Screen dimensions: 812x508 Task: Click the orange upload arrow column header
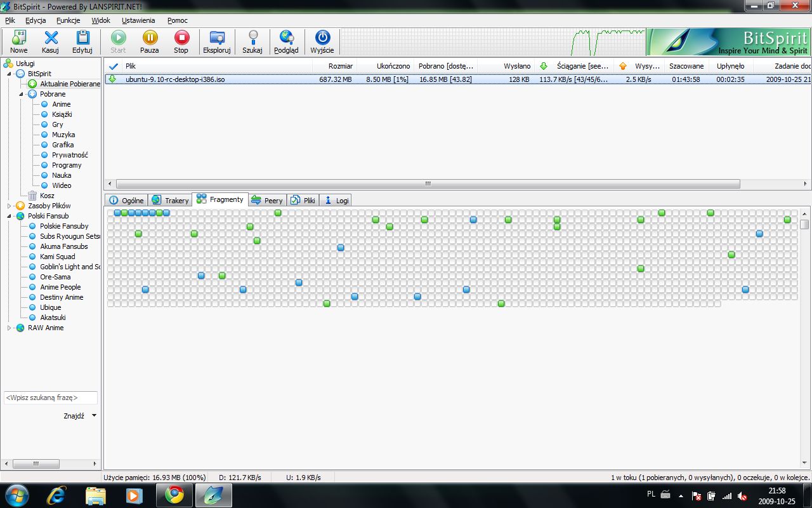coord(622,66)
